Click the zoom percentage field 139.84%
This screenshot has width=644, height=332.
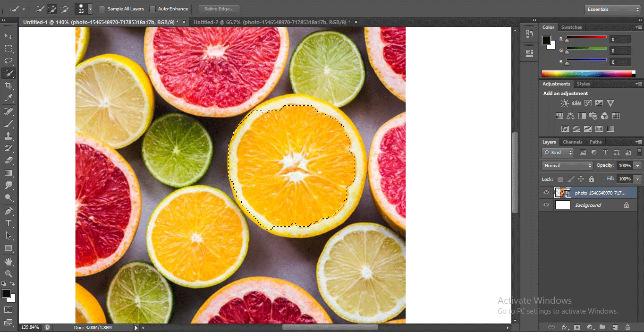(31, 327)
